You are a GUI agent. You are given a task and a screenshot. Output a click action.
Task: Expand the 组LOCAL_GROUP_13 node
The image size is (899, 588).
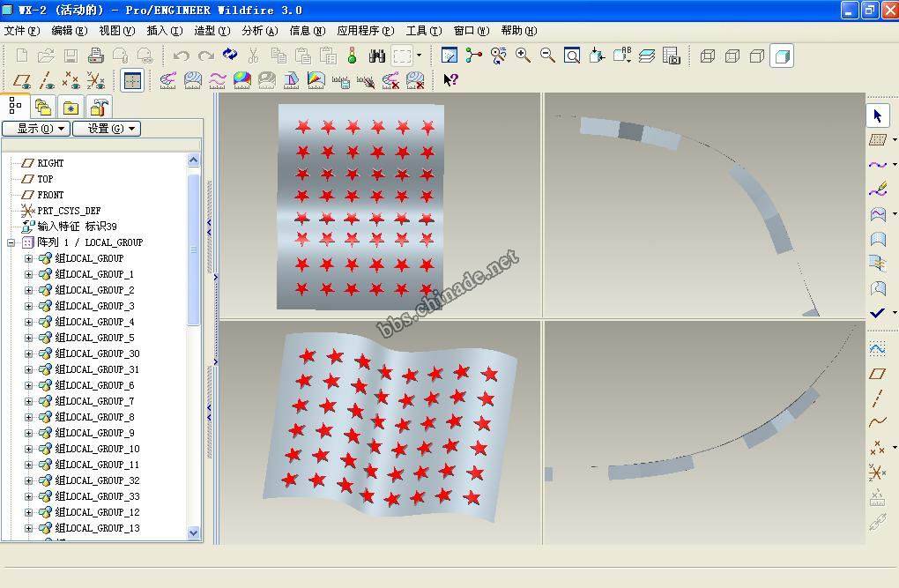(28, 528)
